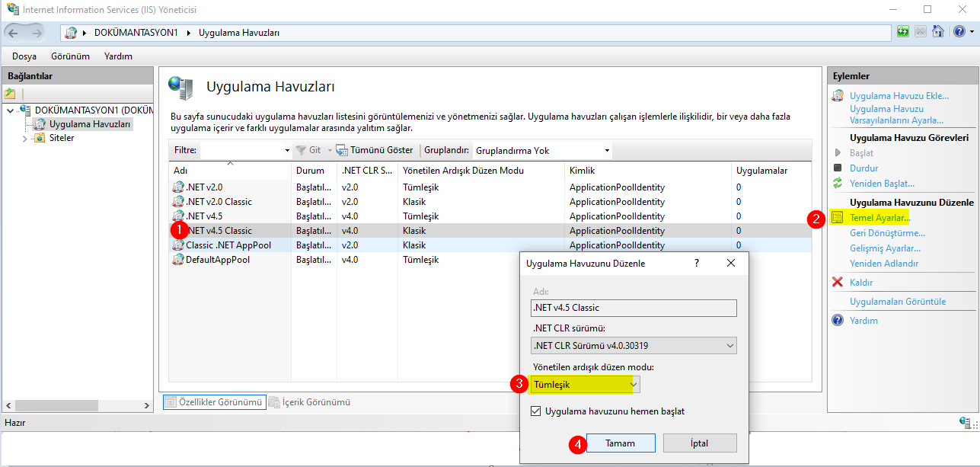Viewport: 980px width, 467px height.
Task: Click the Temel Ayarlar icon
Action: point(838,218)
